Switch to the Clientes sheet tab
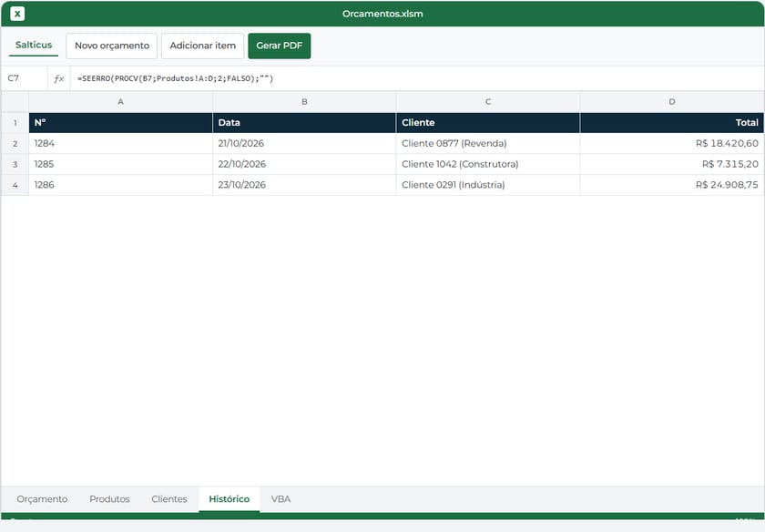 click(x=169, y=499)
